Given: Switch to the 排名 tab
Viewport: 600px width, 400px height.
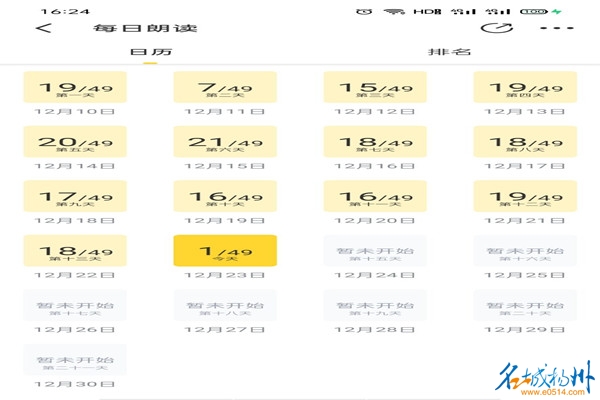Looking at the screenshot, I should click(x=449, y=52).
